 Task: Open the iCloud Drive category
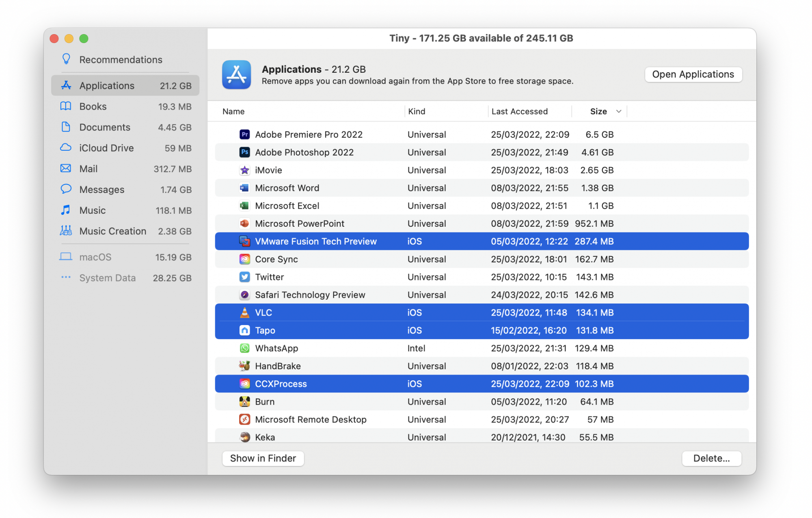click(125, 148)
